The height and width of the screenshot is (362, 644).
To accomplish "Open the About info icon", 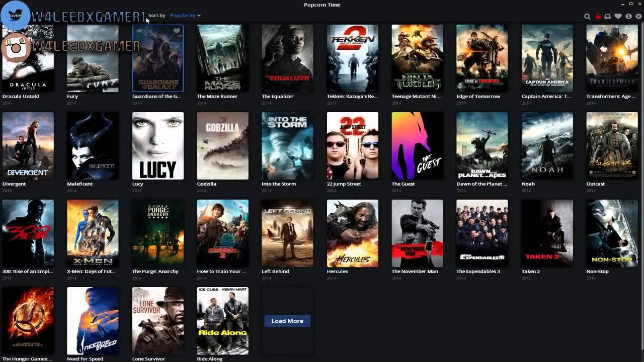I will 628,16.
